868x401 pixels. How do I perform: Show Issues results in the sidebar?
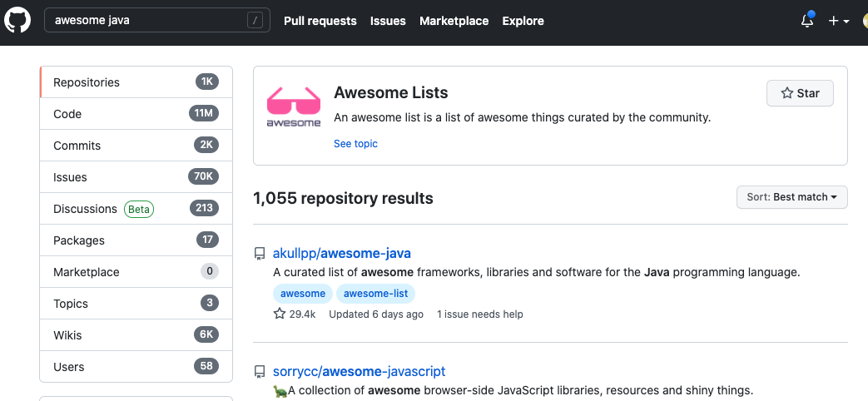coord(136,177)
